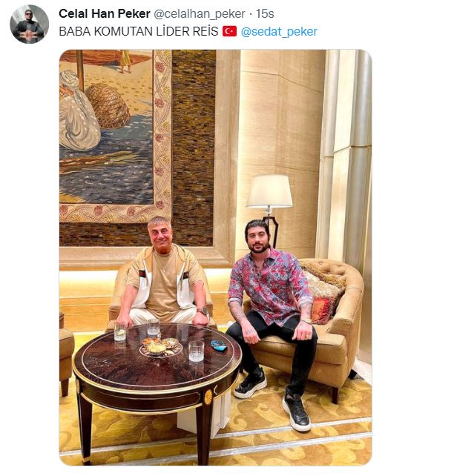Click the Celal Han Peker display name
Image resolution: width=454 pixels, height=476 pixels.
pos(105,13)
